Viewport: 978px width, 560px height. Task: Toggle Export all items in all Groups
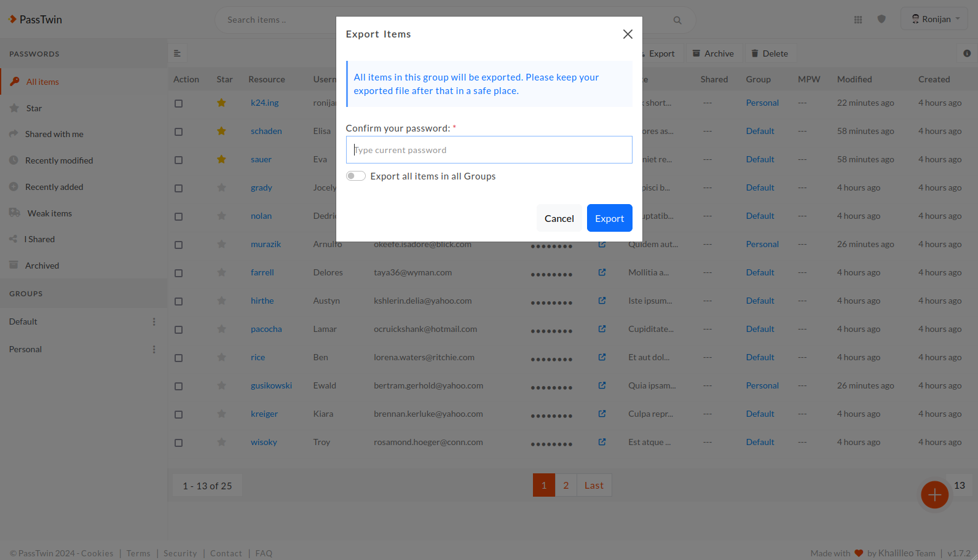click(x=355, y=176)
